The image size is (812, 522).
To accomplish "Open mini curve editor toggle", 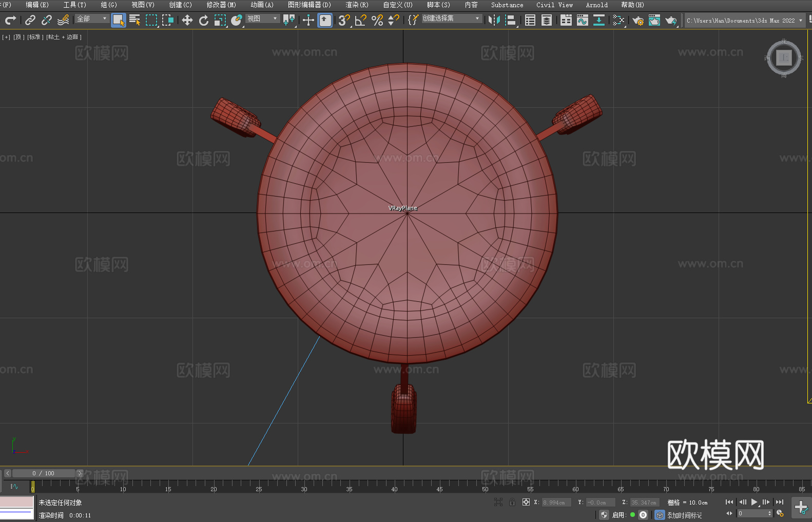I will [14, 487].
